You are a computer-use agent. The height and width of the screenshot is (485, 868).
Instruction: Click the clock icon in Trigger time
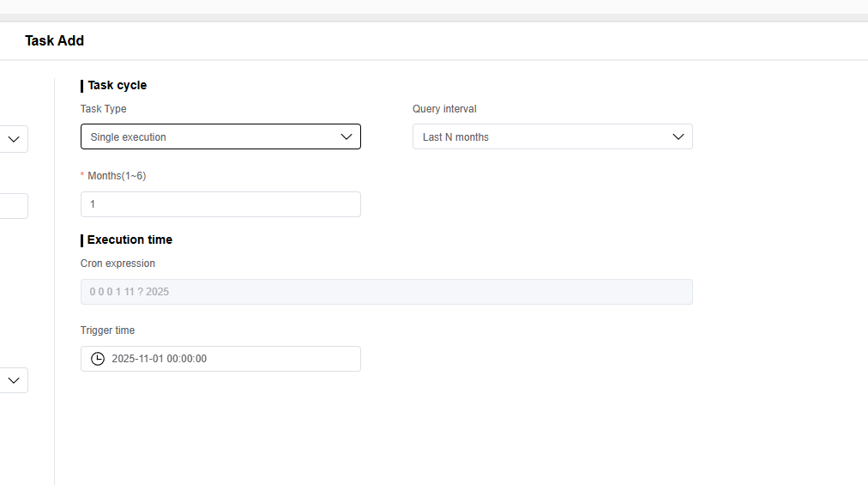(x=98, y=359)
